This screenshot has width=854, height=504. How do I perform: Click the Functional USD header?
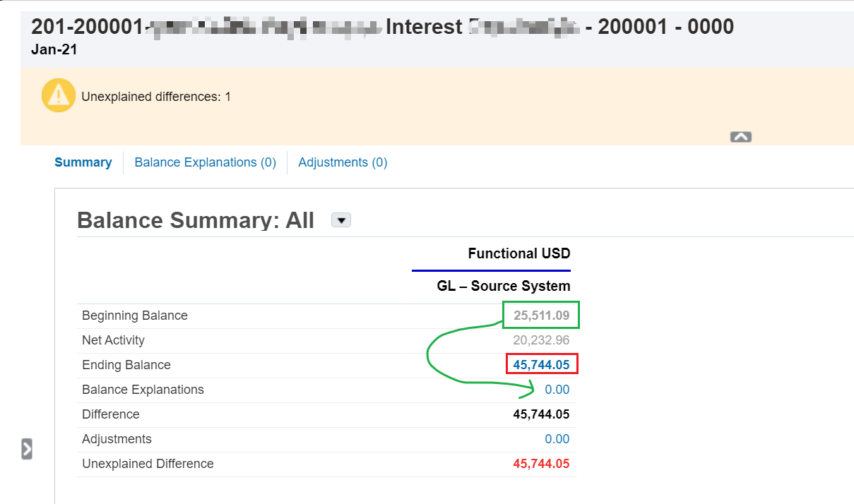point(518,253)
